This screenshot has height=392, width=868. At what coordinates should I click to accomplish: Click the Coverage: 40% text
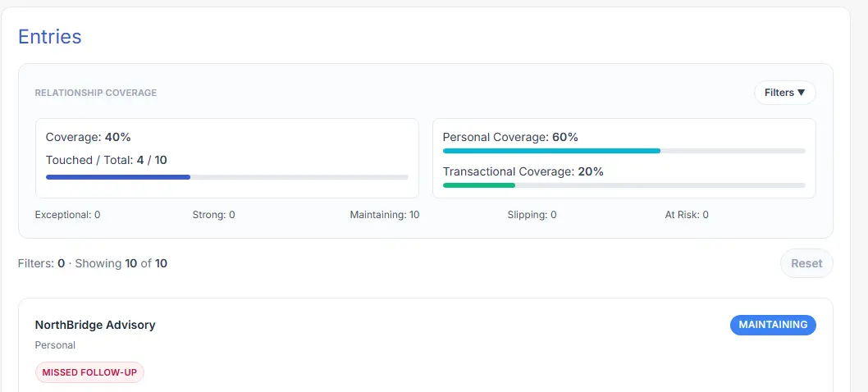(x=88, y=137)
